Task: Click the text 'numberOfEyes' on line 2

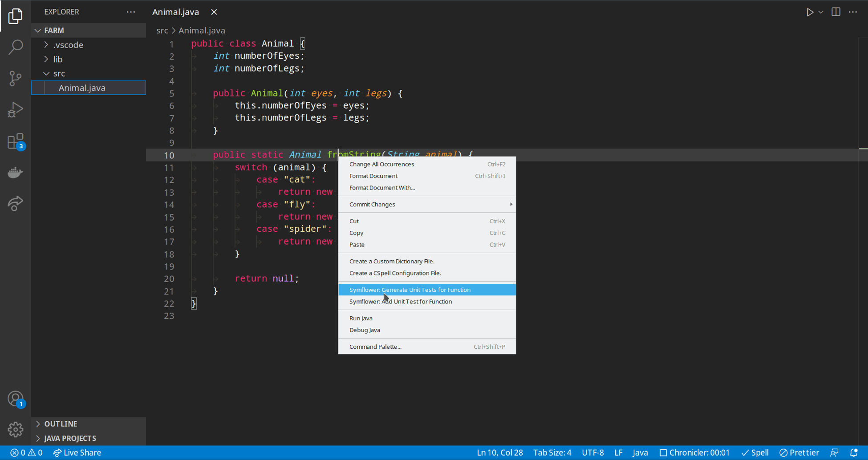Action: 267,56
